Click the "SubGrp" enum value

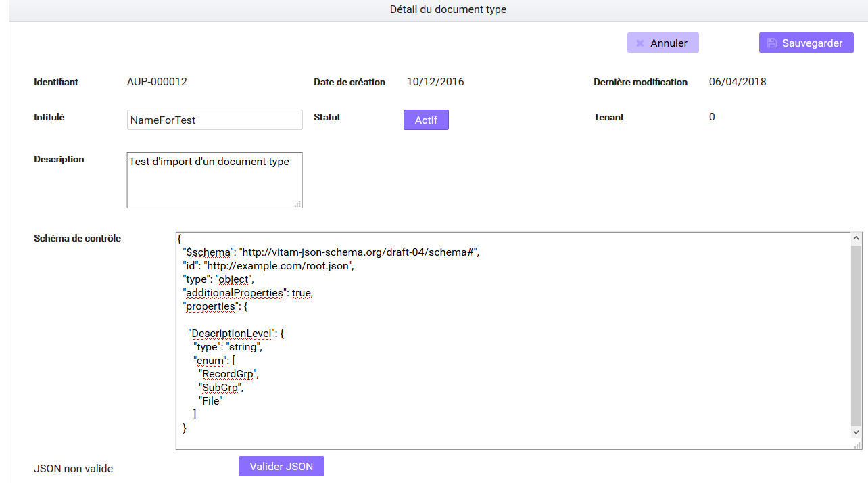click(221, 388)
